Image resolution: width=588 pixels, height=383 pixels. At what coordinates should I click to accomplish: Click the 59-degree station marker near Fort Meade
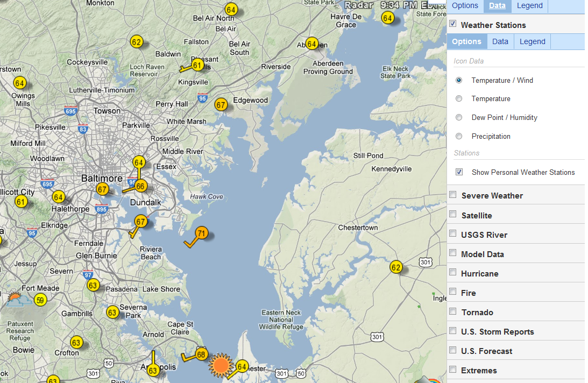point(40,300)
